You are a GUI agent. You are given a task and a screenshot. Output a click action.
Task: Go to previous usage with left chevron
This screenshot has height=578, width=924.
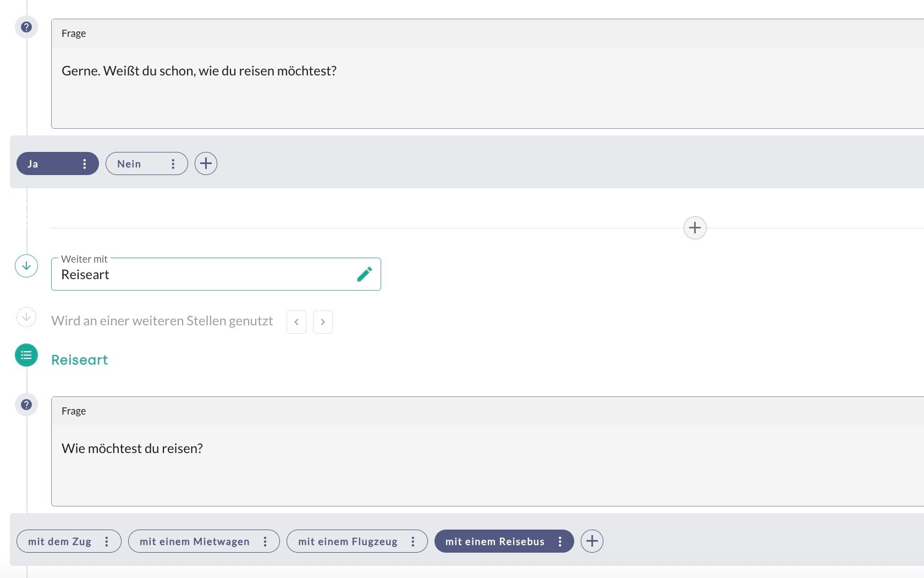click(x=296, y=322)
